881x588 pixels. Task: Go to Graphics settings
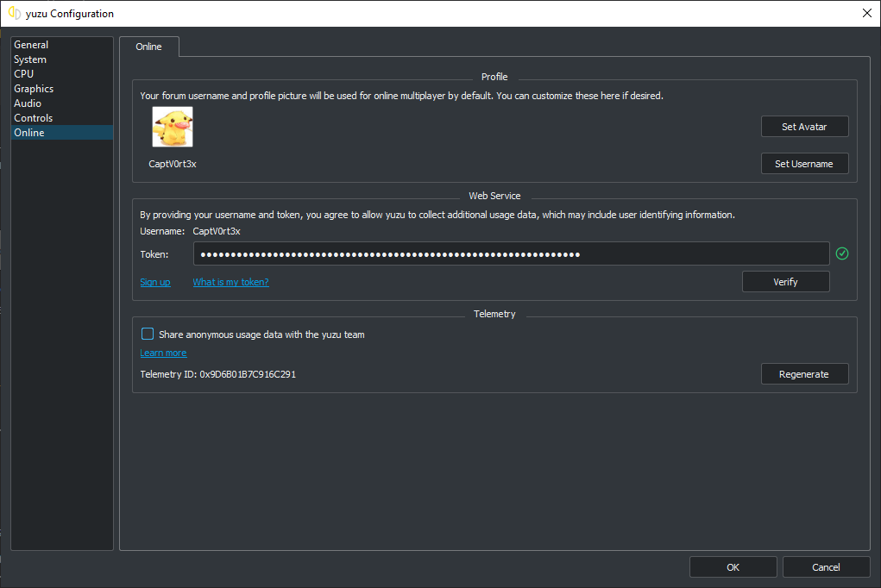point(62,89)
